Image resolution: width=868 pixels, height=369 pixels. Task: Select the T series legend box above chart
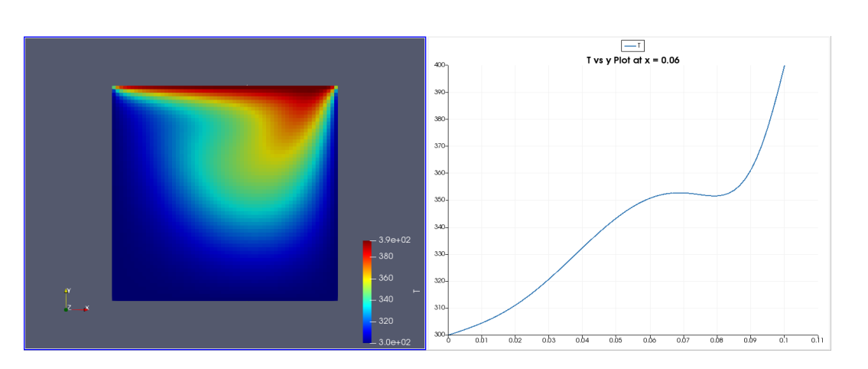pyautogui.click(x=633, y=46)
